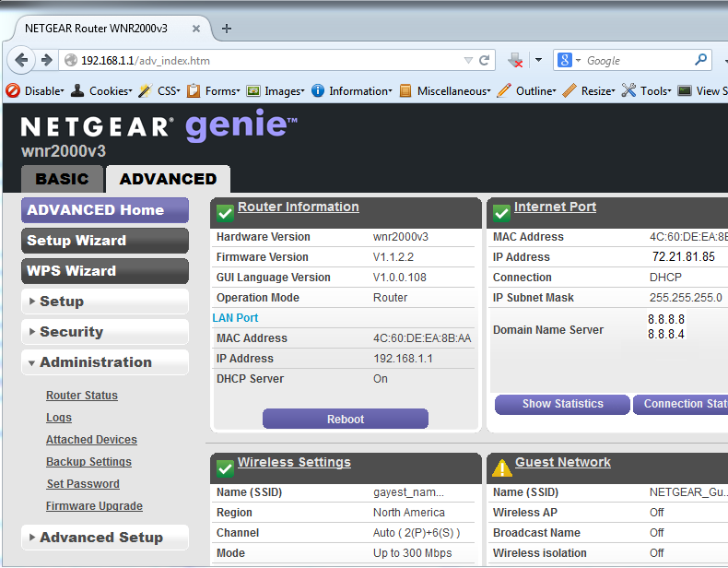Open the Attached Devices link
Image resolution: width=728 pixels, height=568 pixels.
point(91,439)
